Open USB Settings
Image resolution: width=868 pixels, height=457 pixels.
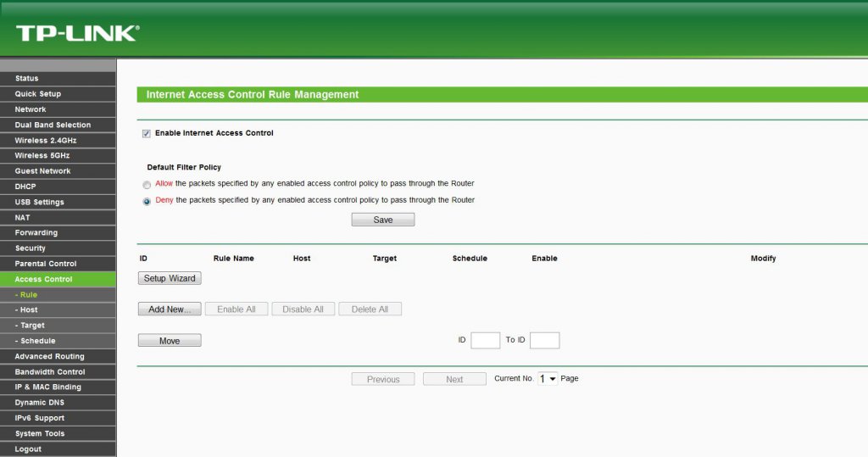pyautogui.click(x=58, y=202)
